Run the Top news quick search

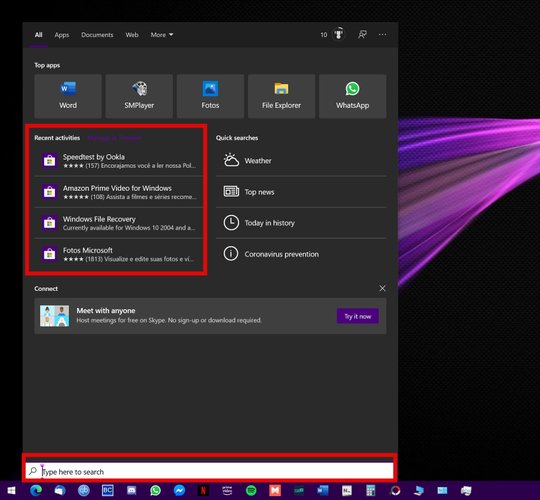pos(301,192)
